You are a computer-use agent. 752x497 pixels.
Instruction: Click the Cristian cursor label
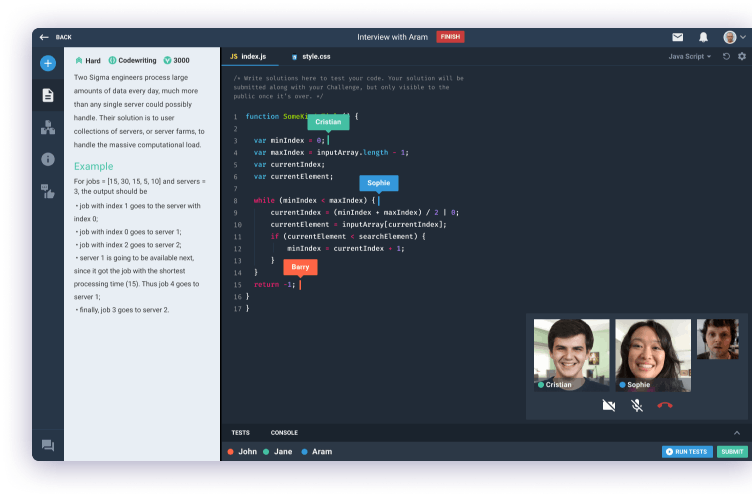328,122
